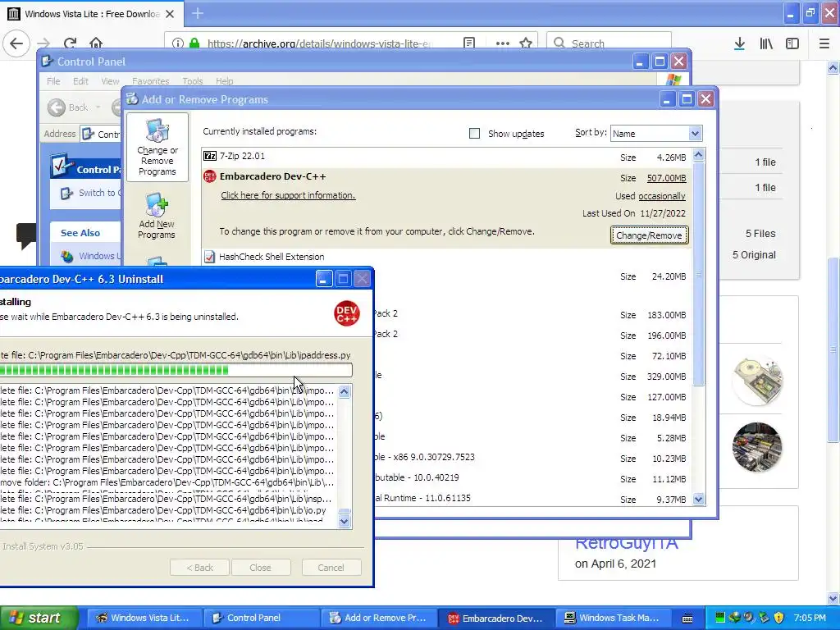Viewport: 840px width, 630px height.
Task: Click Firefox back arrow button
Action: click(16, 43)
